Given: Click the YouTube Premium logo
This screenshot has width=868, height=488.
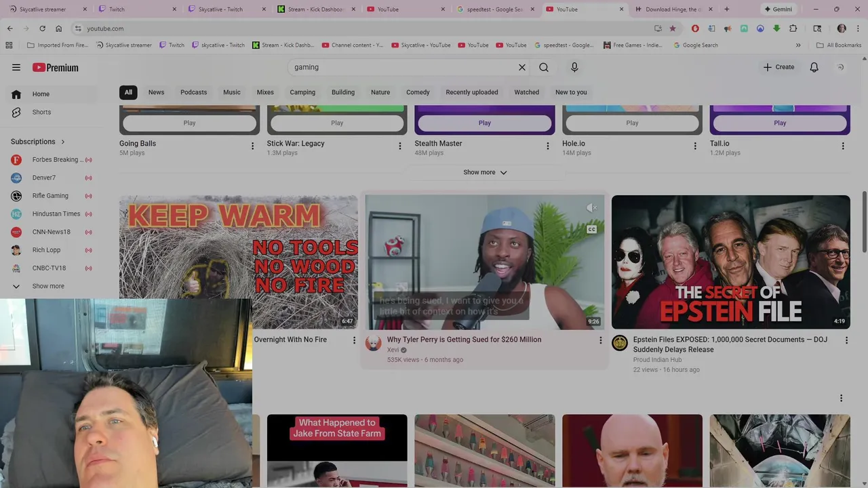Looking at the screenshot, I should 56,68.
